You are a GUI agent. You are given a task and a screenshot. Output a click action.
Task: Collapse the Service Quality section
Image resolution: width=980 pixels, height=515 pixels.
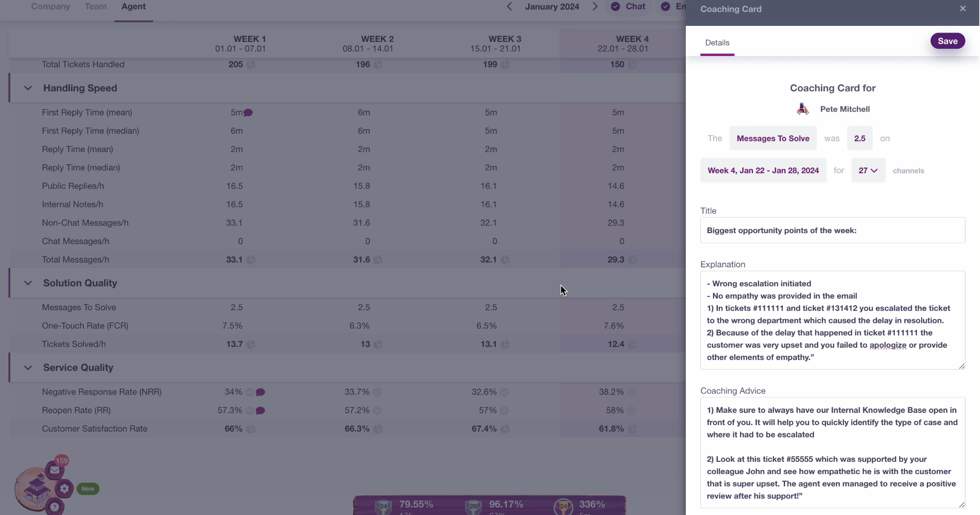28,368
